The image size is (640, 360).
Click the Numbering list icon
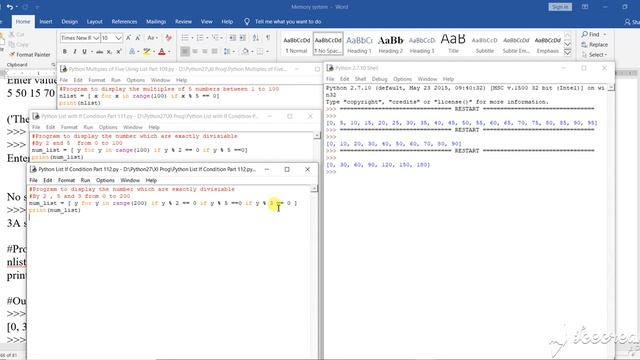click(x=200, y=38)
